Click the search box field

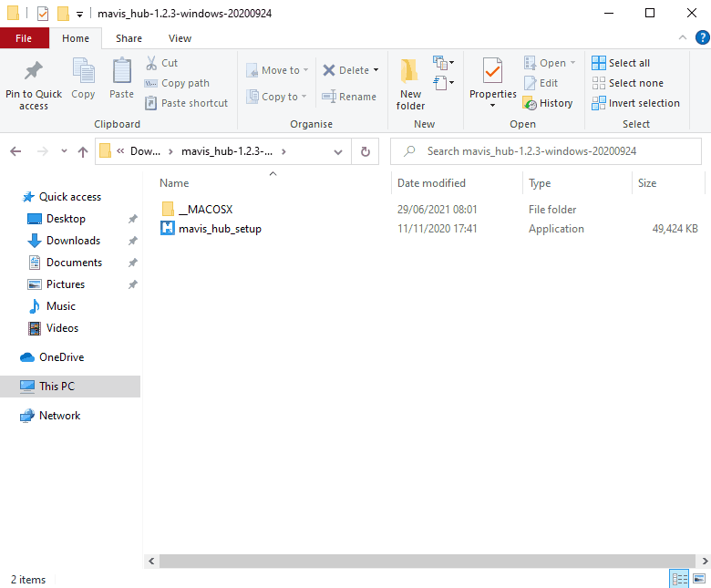click(546, 151)
